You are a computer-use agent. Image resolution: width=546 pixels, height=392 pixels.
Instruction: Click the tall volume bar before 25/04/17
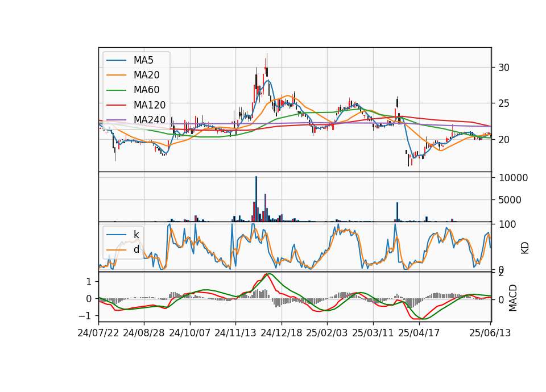[x=398, y=211]
